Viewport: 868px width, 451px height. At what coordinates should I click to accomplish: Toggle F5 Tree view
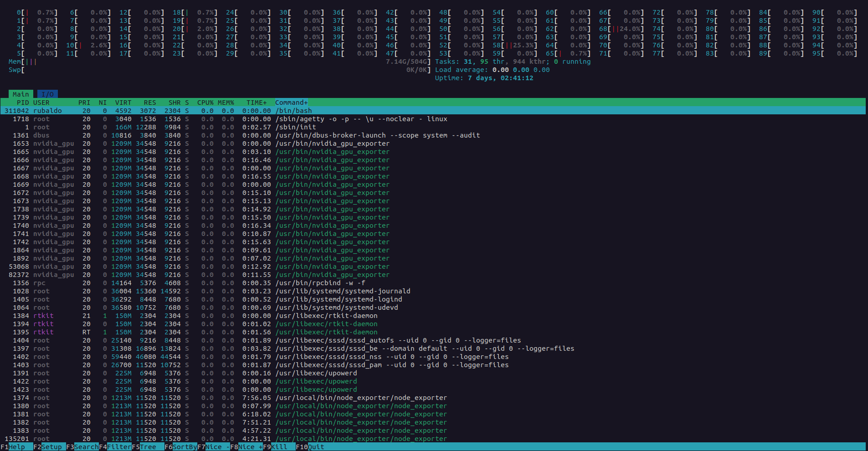[145, 447]
